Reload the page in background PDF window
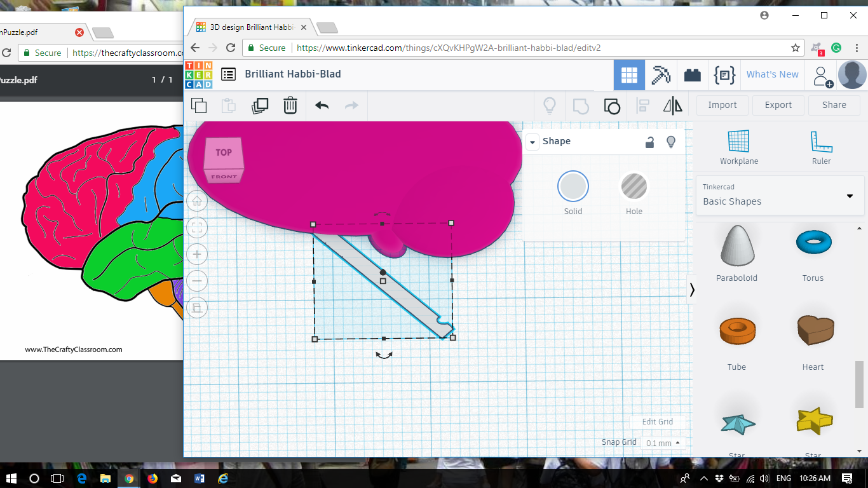Image resolution: width=868 pixels, height=488 pixels. coord(6,53)
